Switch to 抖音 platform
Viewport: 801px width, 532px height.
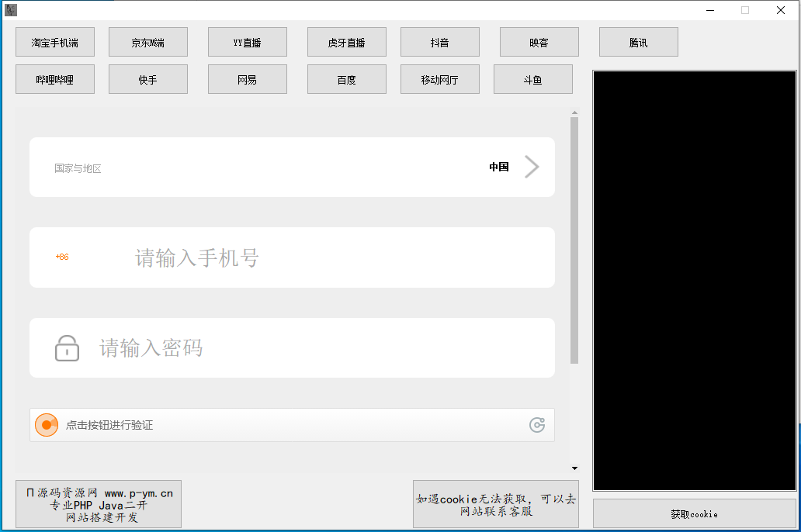440,42
